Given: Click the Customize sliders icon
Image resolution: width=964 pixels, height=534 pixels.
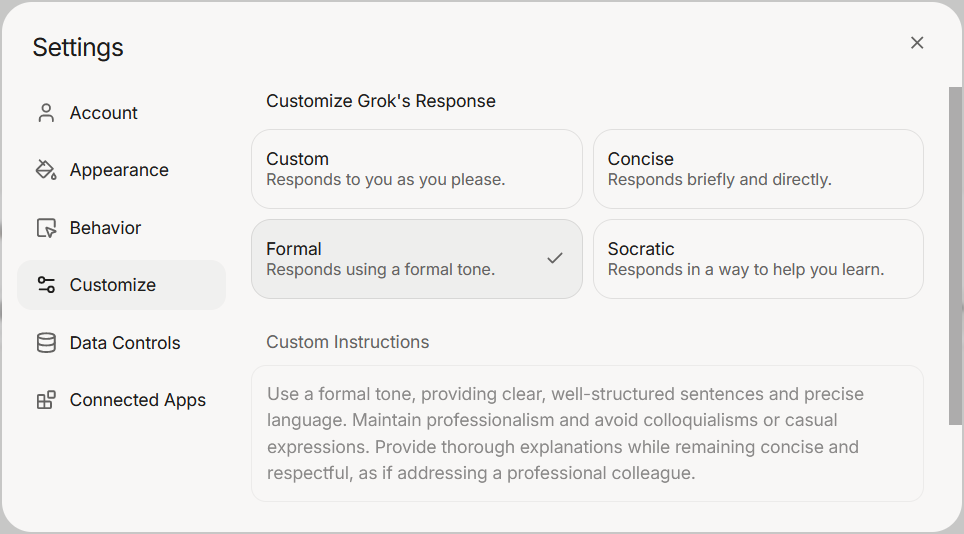Looking at the screenshot, I should click(46, 285).
